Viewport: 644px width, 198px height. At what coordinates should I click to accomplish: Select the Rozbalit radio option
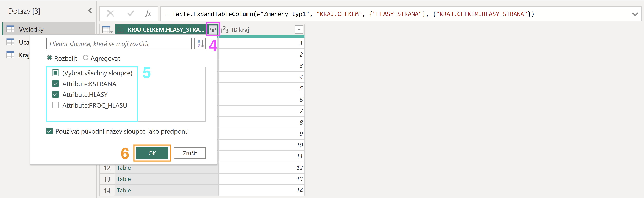point(49,58)
